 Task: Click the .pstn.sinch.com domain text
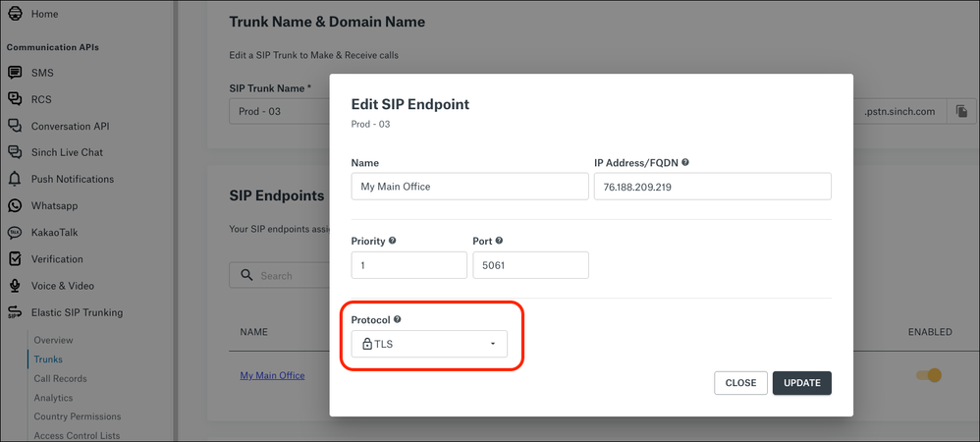pyautogui.click(x=899, y=111)
